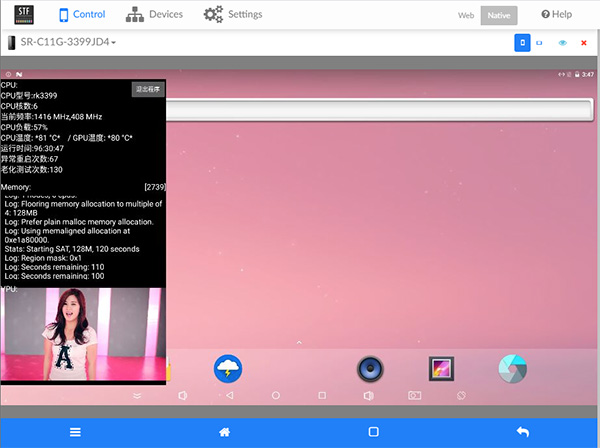Tap the Android screen rotate icon

click(x=461, y=395)
